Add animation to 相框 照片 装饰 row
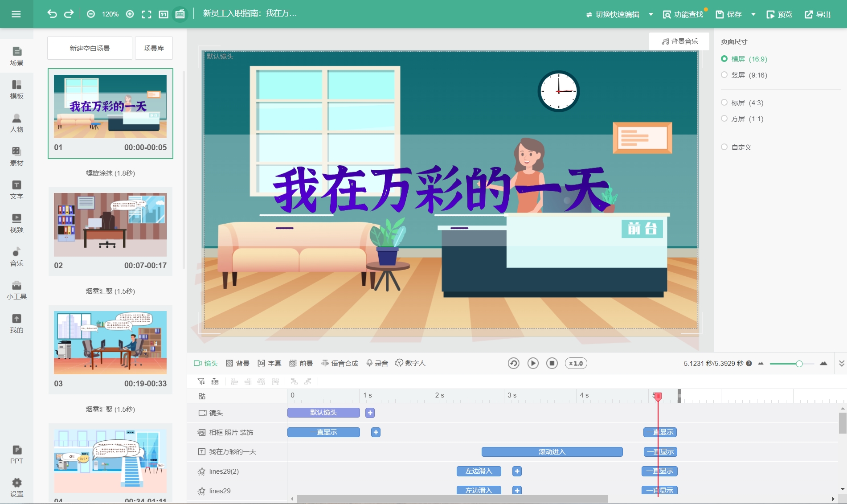The image size is (847, 504). pyautogui.click(x=376, y=432)
